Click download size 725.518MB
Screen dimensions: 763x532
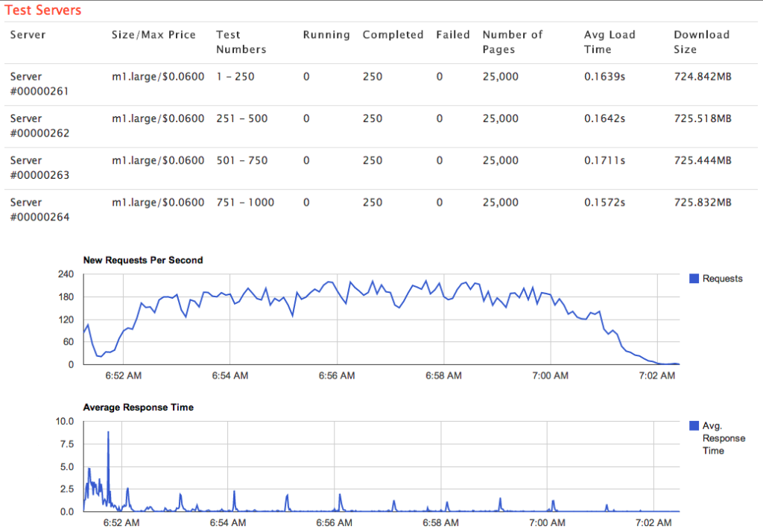(703, 118)
